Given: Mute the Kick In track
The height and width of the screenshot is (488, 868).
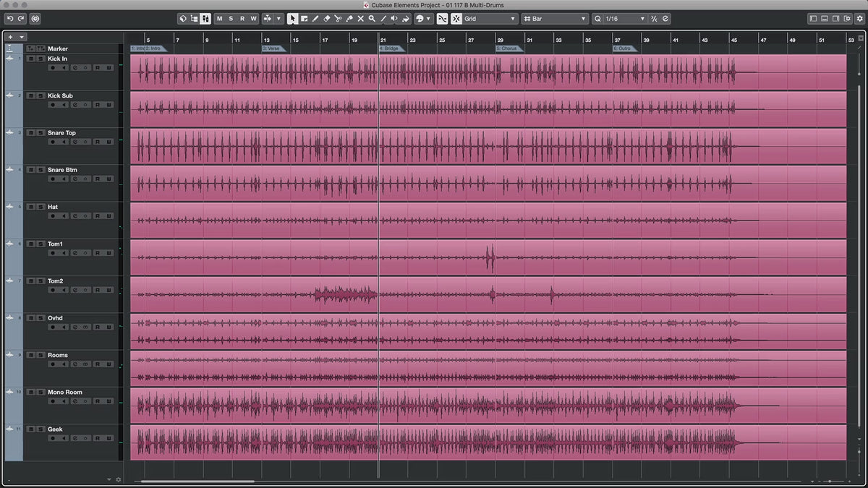Looking at the screenshot, I should (x=30, y=59).
